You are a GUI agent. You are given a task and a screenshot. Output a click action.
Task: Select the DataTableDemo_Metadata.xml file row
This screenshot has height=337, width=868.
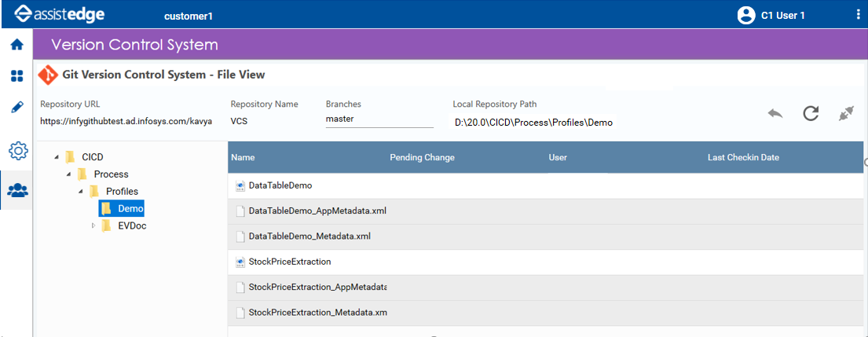click(x=545, y=236)
